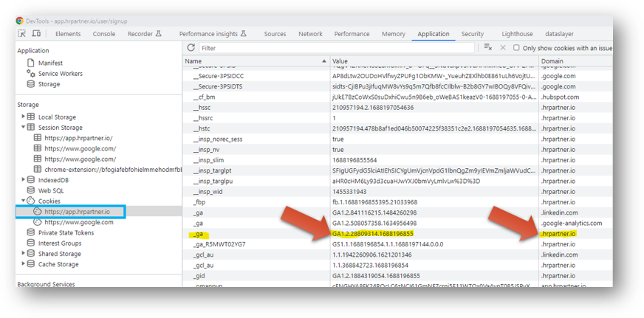Click the Manifest file icon
Viewport: 644px width, 318px height.
(x=30, y=63)
